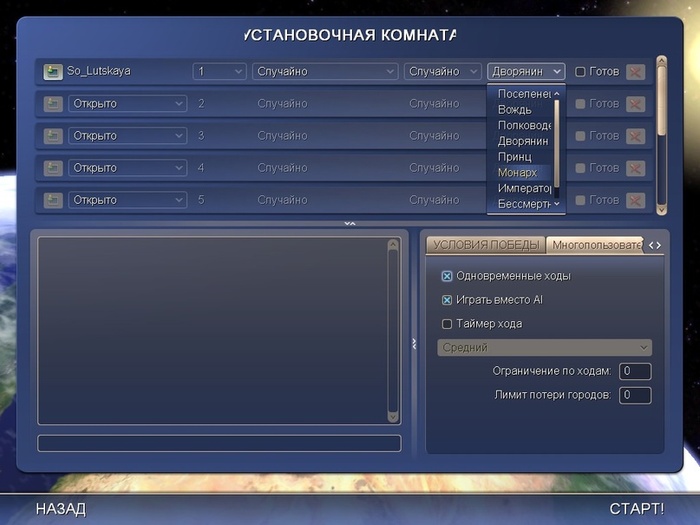
Task: Click the slot 3 player status icon
Action: [53, 136]
